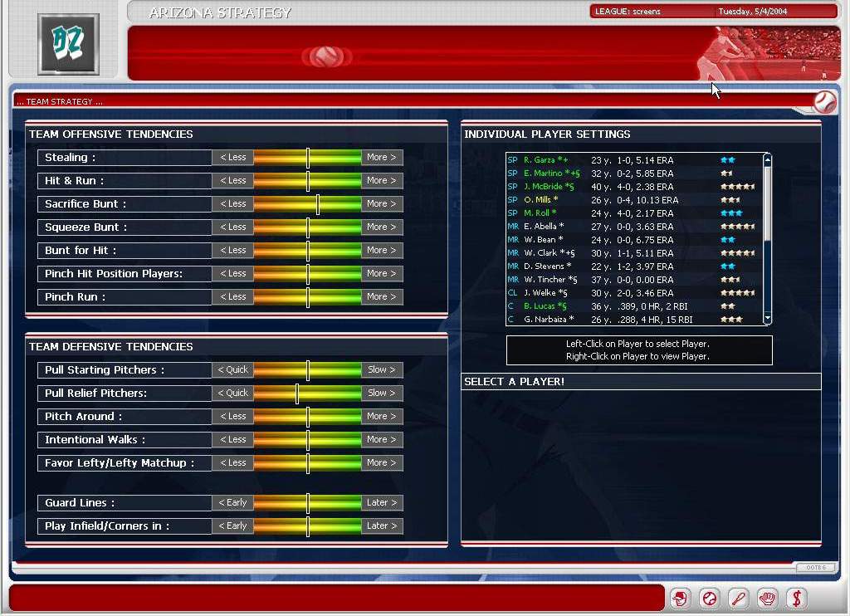Adjust the Intentional Walks slider bar

click(x=307, y=439)
